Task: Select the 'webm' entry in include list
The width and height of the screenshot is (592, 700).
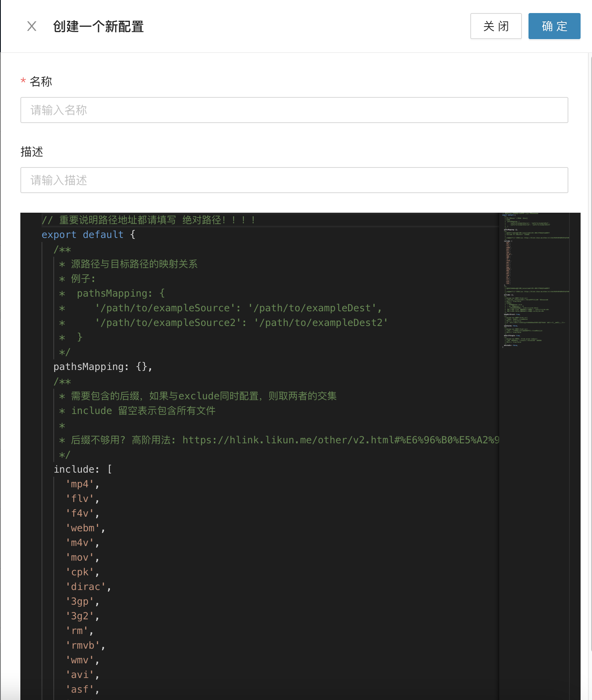Action: (86, 528)
